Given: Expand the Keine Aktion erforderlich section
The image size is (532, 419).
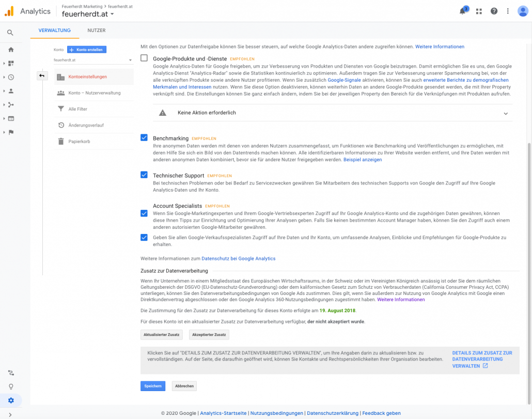Looking at the screenshot, I should tap(506, 114).
